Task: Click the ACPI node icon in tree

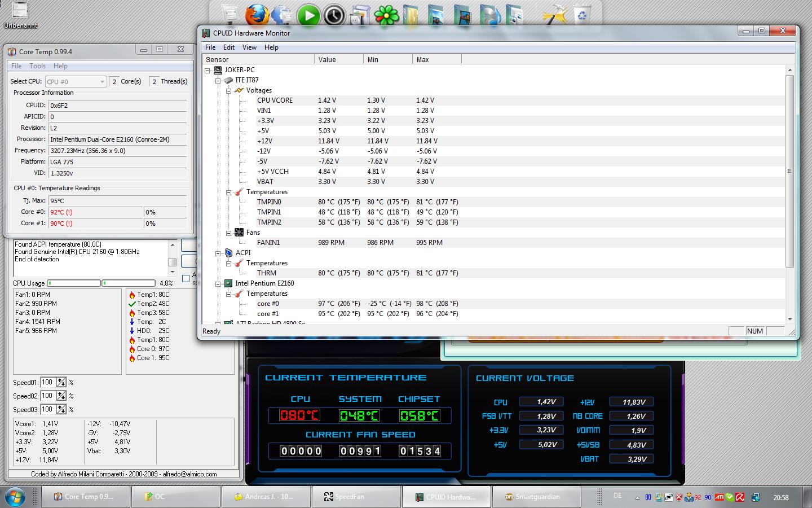Action: click(228, 253)
